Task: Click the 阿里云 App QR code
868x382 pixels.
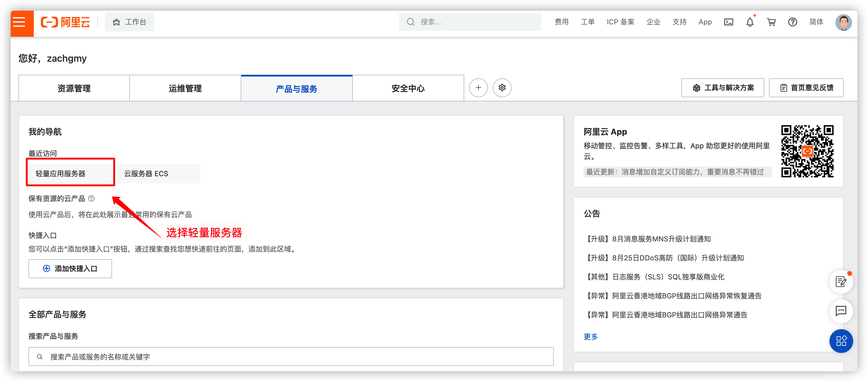Action: (807, 151)
